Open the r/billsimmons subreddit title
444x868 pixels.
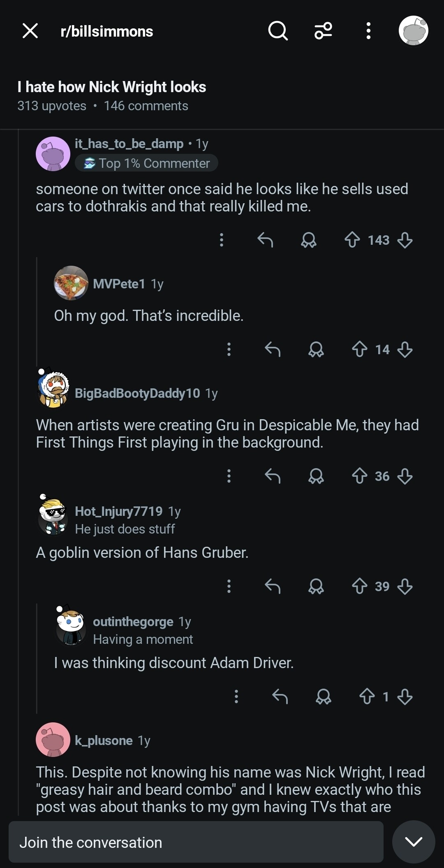pos(107,31)
